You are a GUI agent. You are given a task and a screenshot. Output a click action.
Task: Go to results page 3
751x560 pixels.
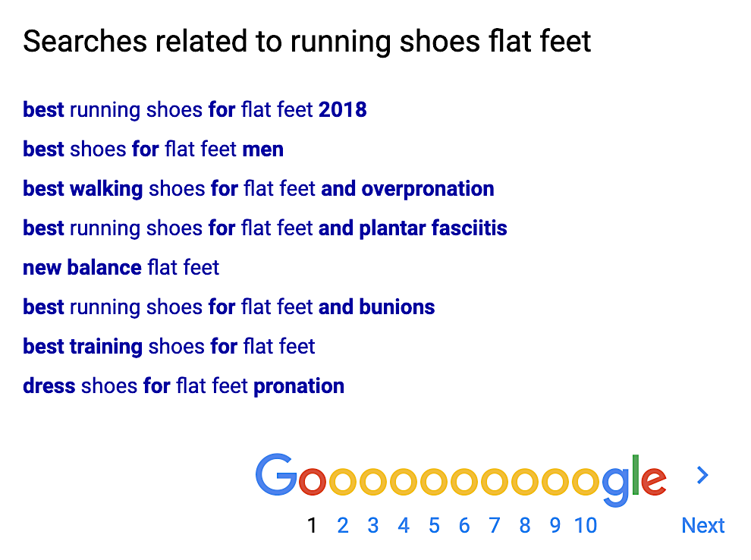coord(373,526)
